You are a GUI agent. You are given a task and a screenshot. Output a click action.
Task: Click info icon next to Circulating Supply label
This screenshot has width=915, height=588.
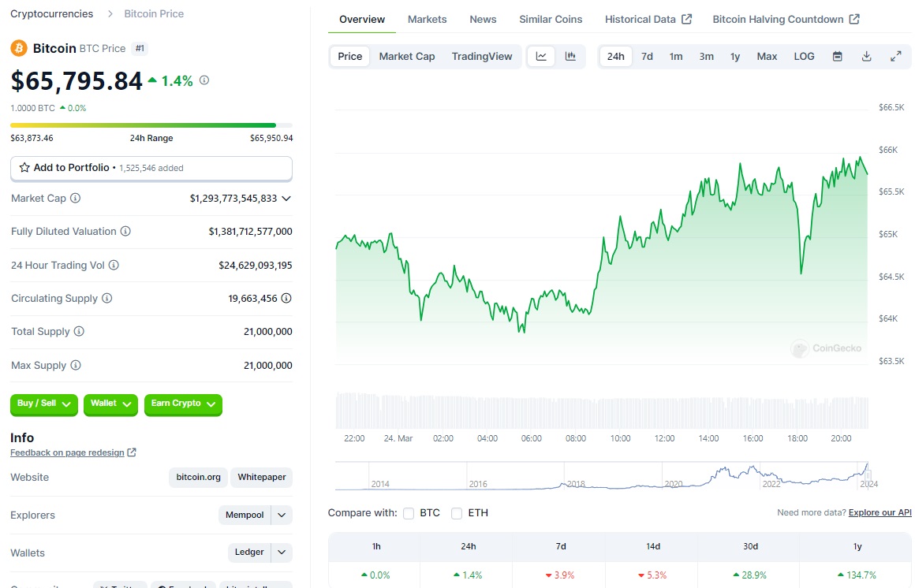point(106,299)
